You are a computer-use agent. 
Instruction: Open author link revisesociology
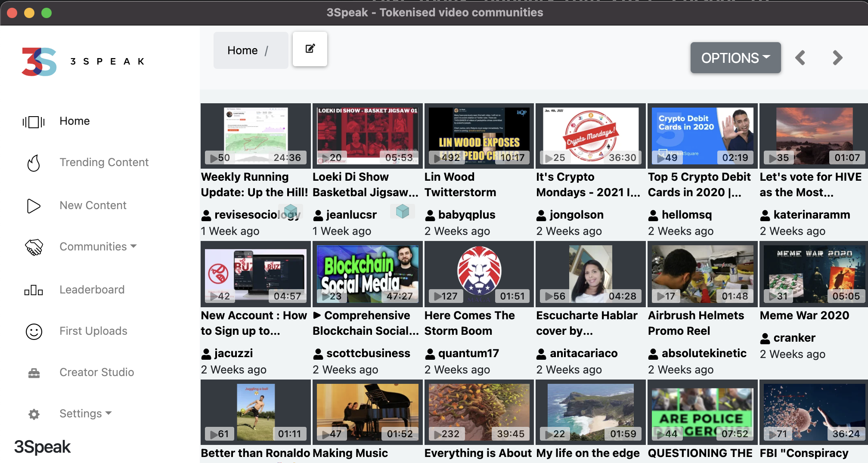[x=257, y=215]
